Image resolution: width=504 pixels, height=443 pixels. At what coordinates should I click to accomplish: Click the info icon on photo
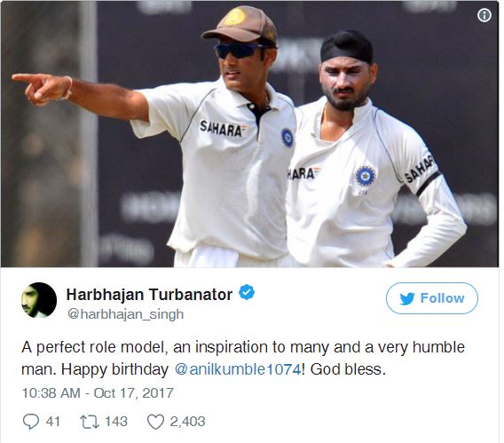484,15
